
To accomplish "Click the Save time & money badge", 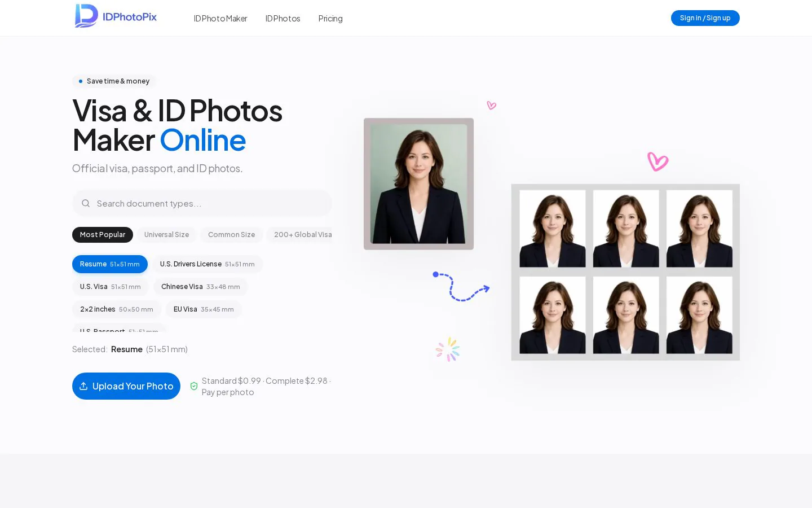I will click(x=114, y=81).
